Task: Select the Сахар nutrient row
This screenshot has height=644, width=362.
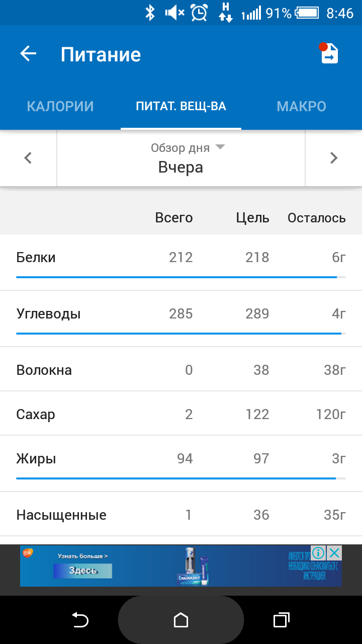Action: pyautogui.click(x=181, y=414)
